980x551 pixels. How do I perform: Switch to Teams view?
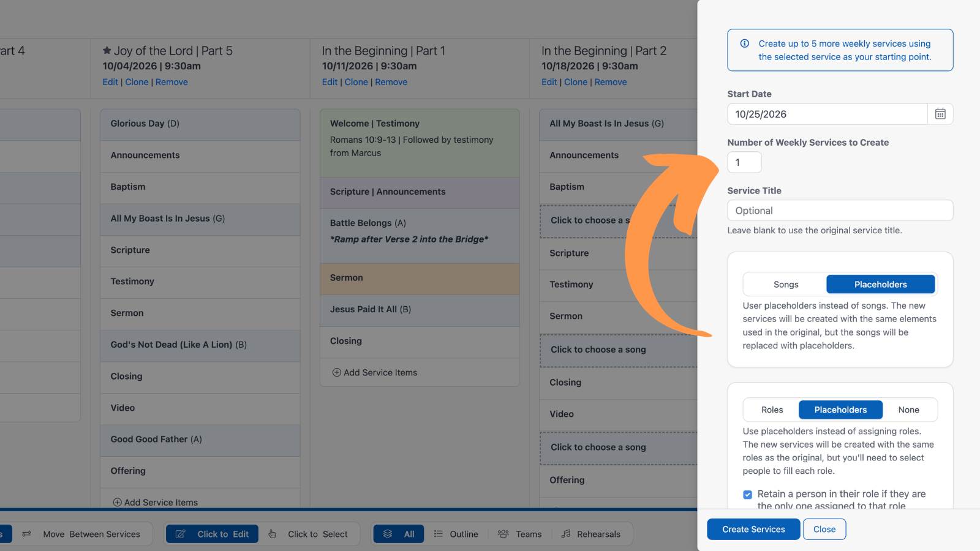[x=520, y=534]
